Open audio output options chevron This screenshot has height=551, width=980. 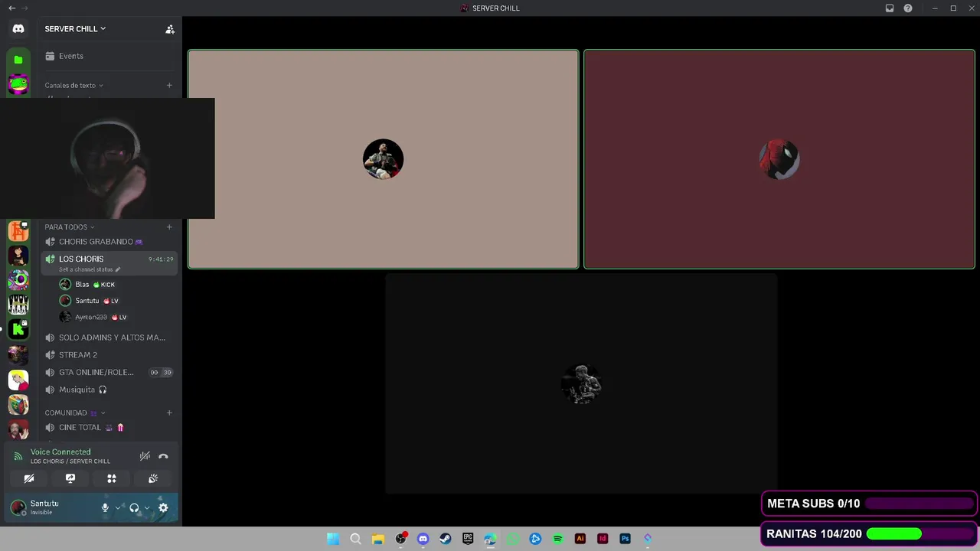tap(147, 507)
